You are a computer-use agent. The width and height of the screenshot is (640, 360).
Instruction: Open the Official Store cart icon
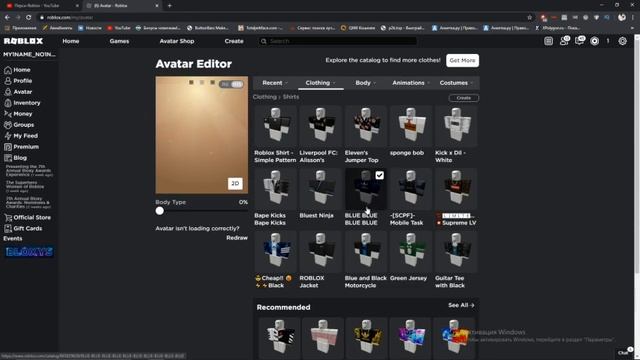(x=8, y=218)
